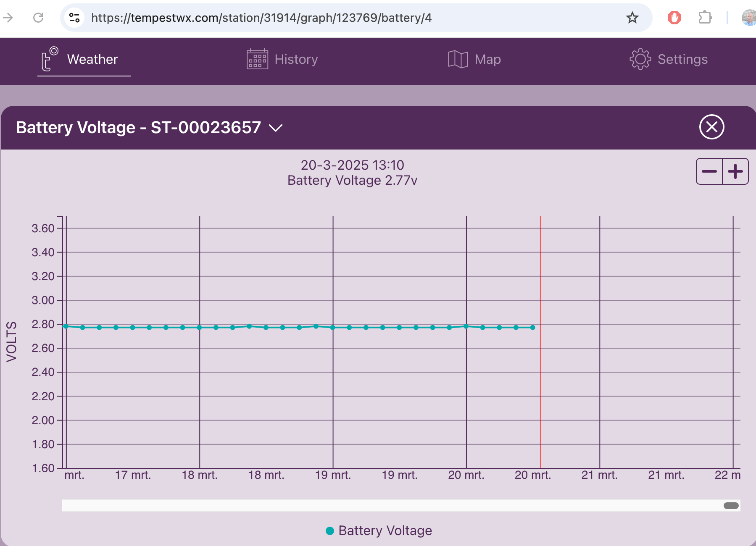Toggle Battery Voltage legend series
756x546 pixels.
pyautogui.click(x=379, y=530)
